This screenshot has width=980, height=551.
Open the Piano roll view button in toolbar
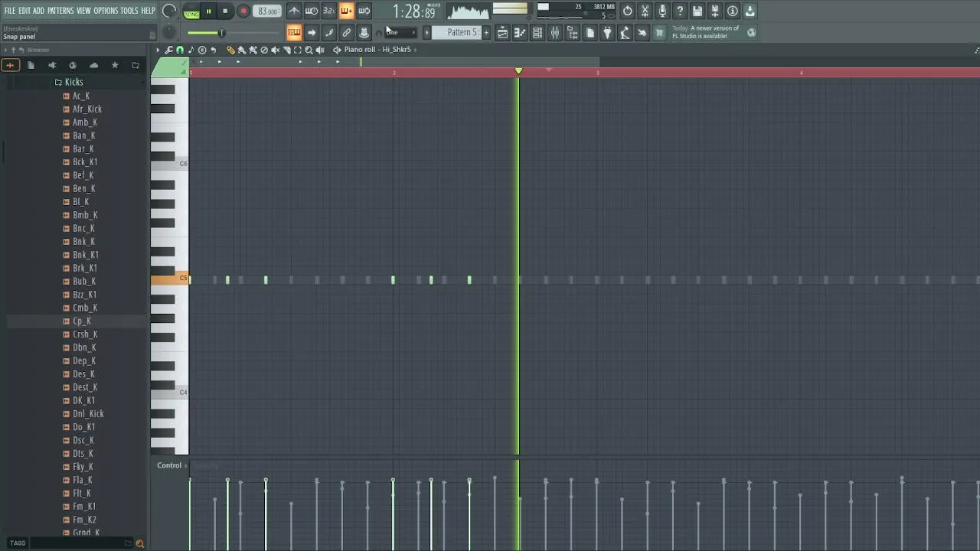click(x=520, y=32)
